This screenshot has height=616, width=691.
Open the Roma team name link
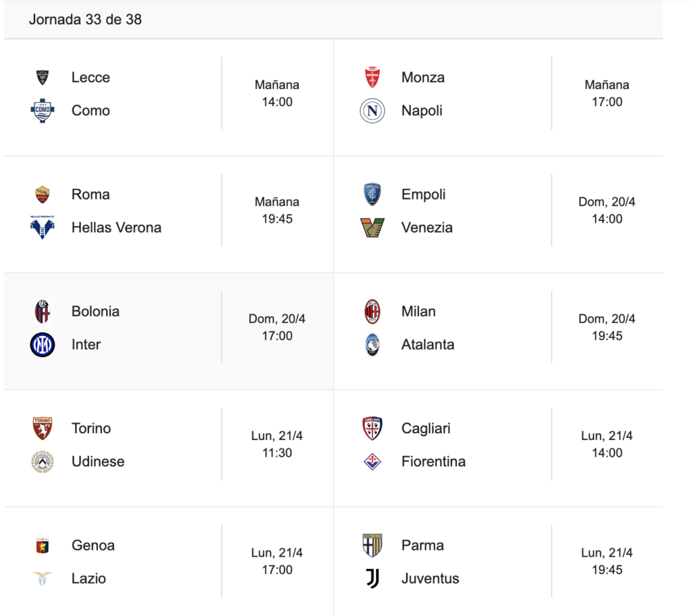[x=90, y=194]
